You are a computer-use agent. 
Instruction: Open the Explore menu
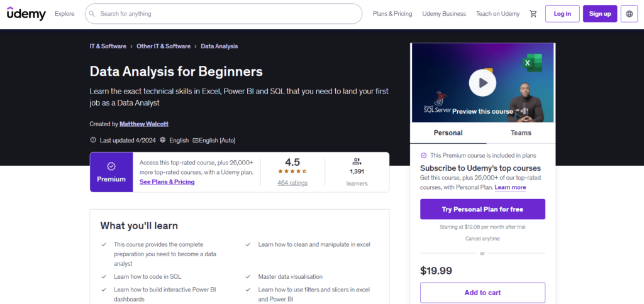[x=64, y=14]
